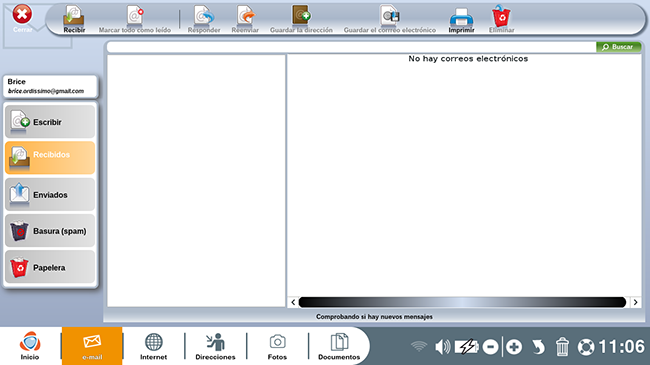Click into the search text field
Viewport: 650px width, 365px height.
pos(351,47)
